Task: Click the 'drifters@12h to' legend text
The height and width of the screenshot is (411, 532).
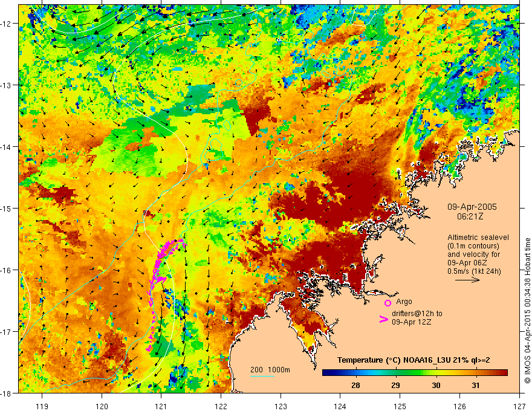Action: click(417, 314)
